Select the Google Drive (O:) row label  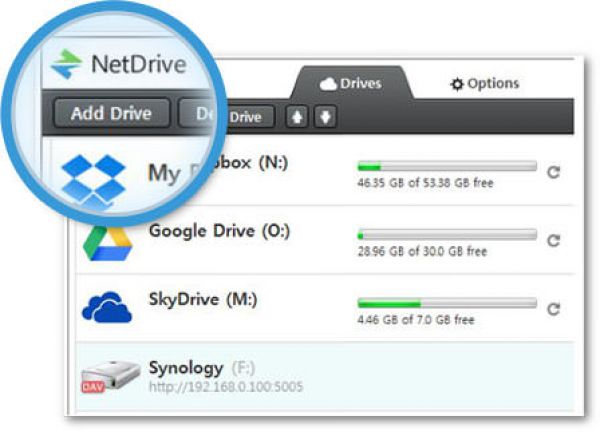(219, 231)
